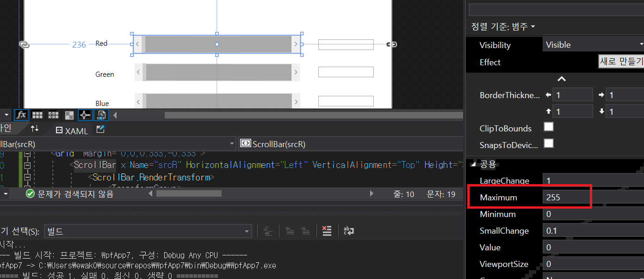Click the 문제가 검색되지 않음 status text
This screenshot has width=644, height=279.
click(x=75, y=194)
